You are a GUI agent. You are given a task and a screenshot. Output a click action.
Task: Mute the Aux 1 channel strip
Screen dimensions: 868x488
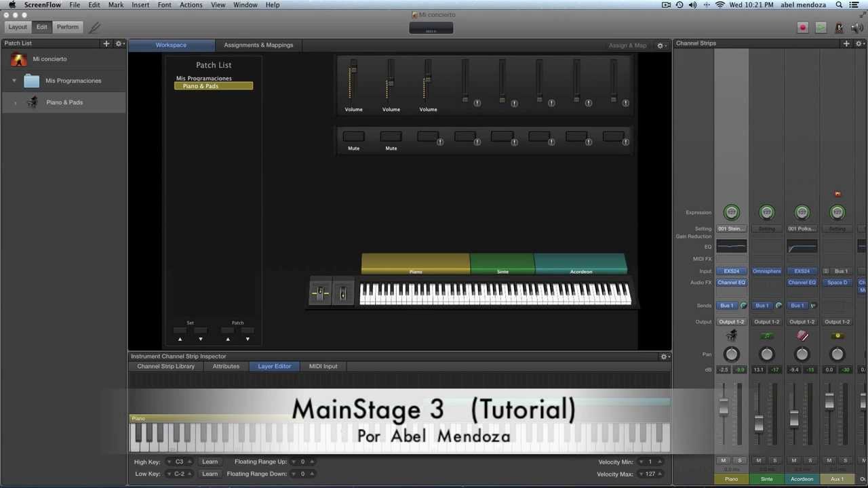829,461
